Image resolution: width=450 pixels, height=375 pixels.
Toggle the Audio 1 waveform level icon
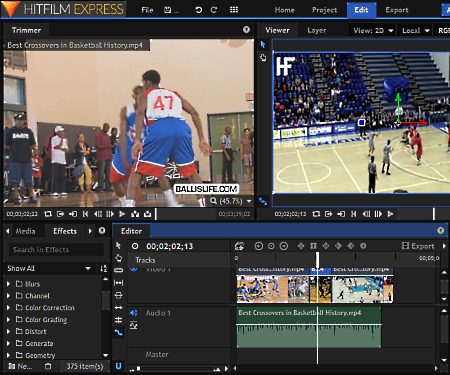pos(134,325)
